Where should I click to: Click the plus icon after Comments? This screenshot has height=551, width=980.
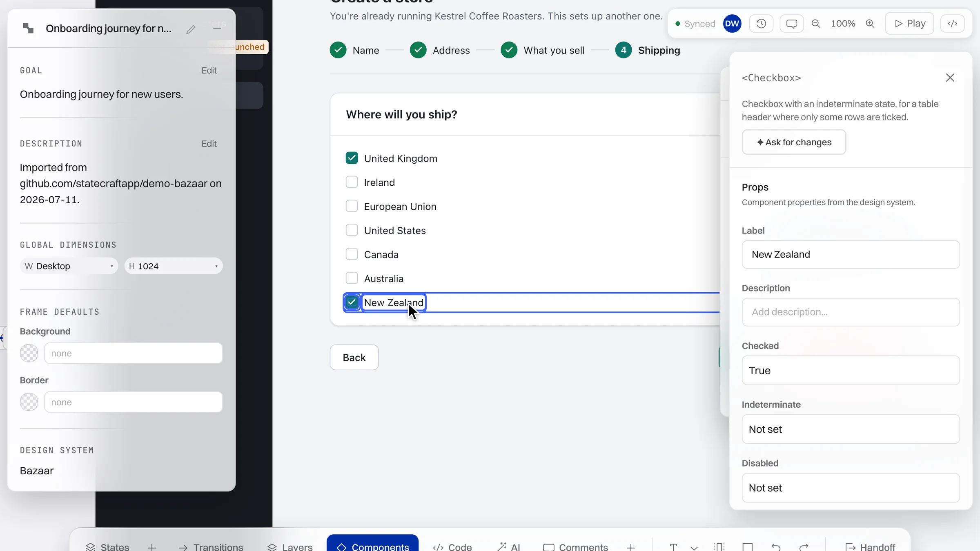click(631, 547)
